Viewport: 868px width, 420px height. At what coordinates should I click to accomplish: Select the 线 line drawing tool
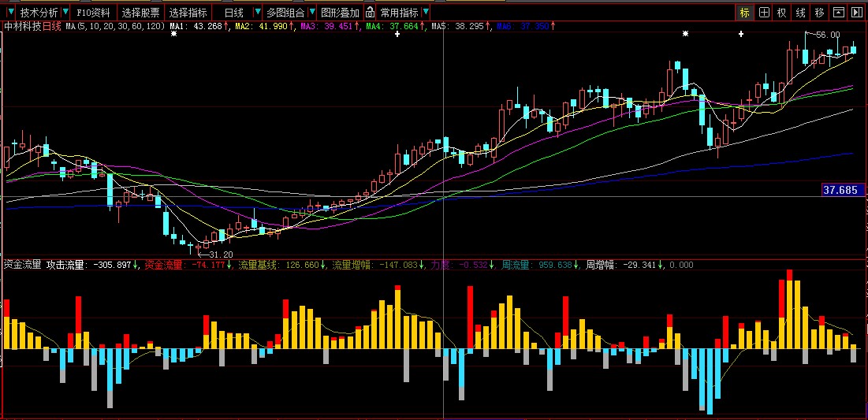(800, 13)
